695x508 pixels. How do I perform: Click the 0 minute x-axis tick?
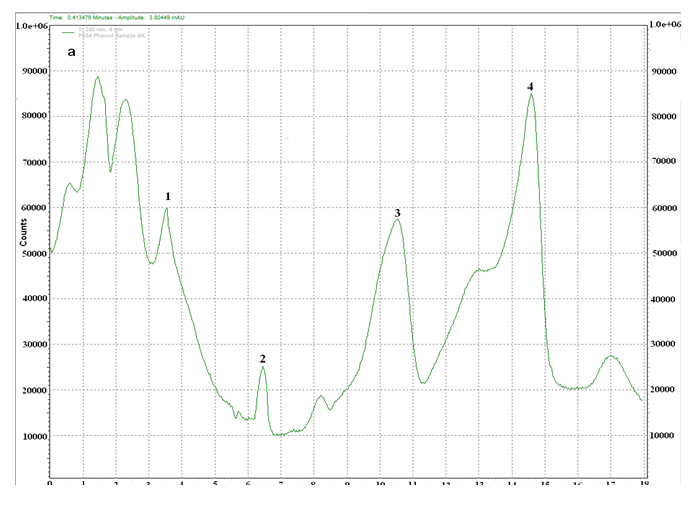tap(50, 485)
